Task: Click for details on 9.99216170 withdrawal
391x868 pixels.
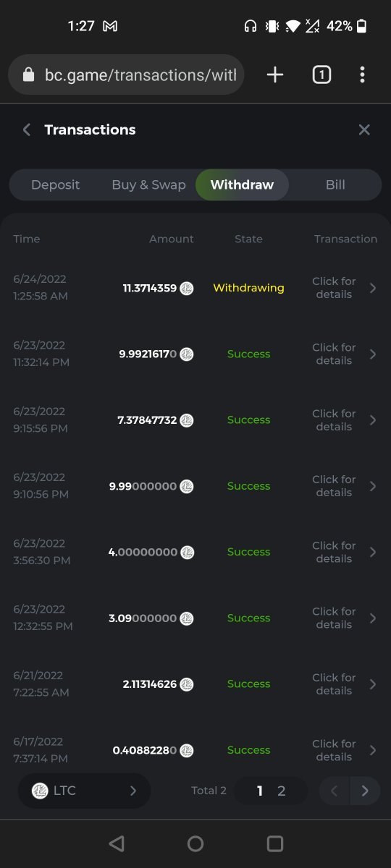Action: [x=334, y=354]
